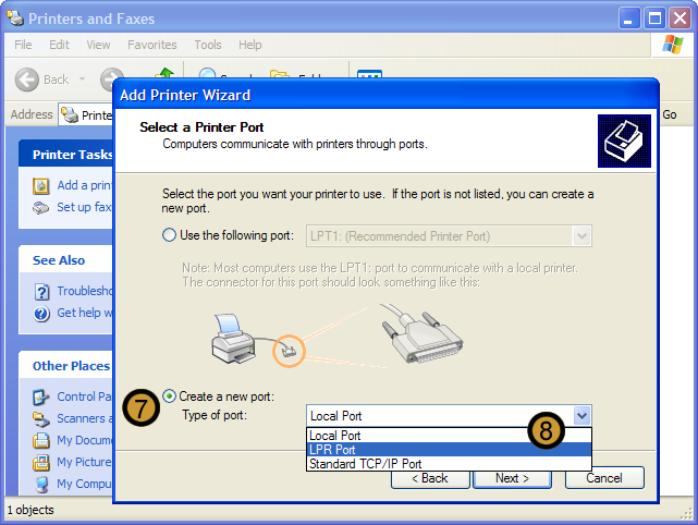Click the "Get help with printing" link
The height and width of the screenshot is (525, 698).
[x=85, y=313]
